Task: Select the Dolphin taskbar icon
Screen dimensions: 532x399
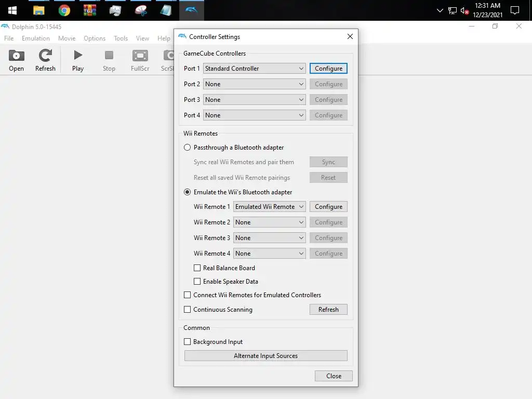Action: tap(191, 10)
